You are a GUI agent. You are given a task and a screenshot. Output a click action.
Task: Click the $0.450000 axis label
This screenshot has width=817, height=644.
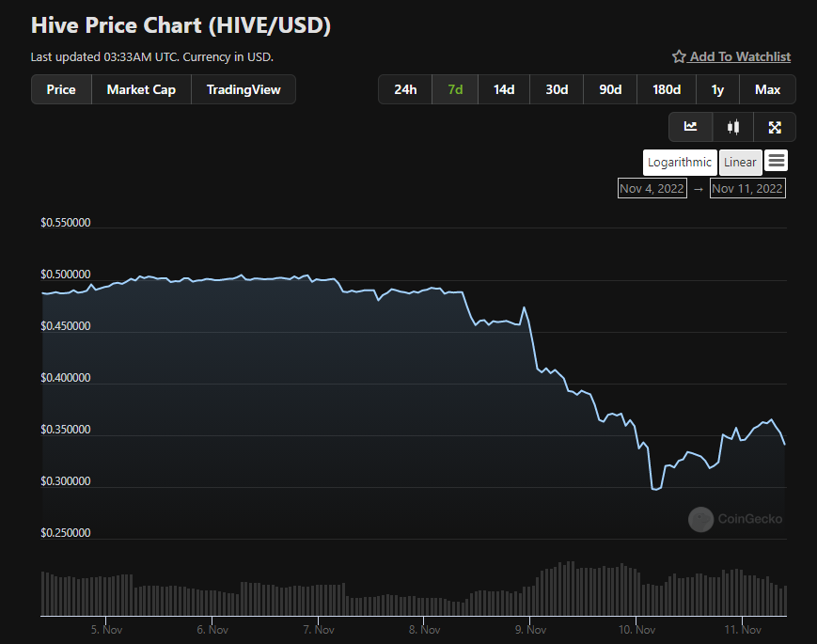tap(66, 325)
